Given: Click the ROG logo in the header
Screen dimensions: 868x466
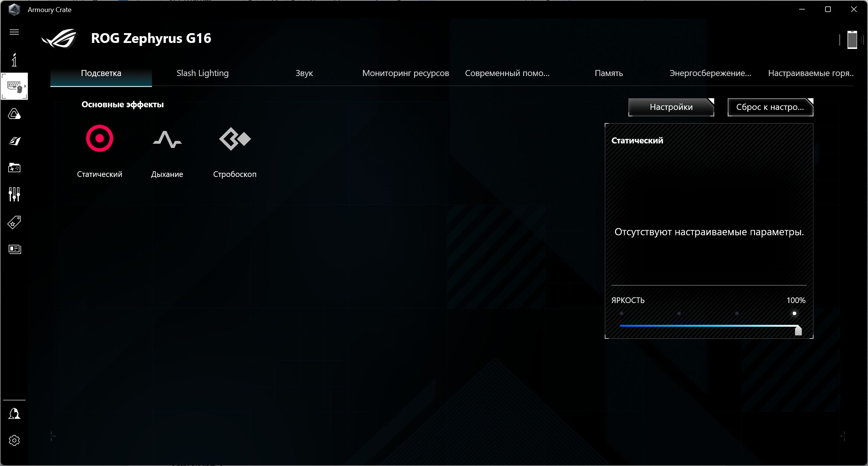Looking at the screenshot, I should 59,38.
